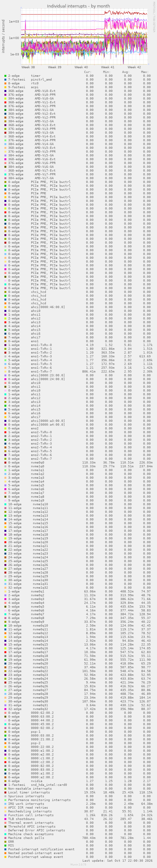Click the 'AMD-Vi7-GA' legend entry
The width and height of the screenshot is (157, 868).
(x=44, y=178)
